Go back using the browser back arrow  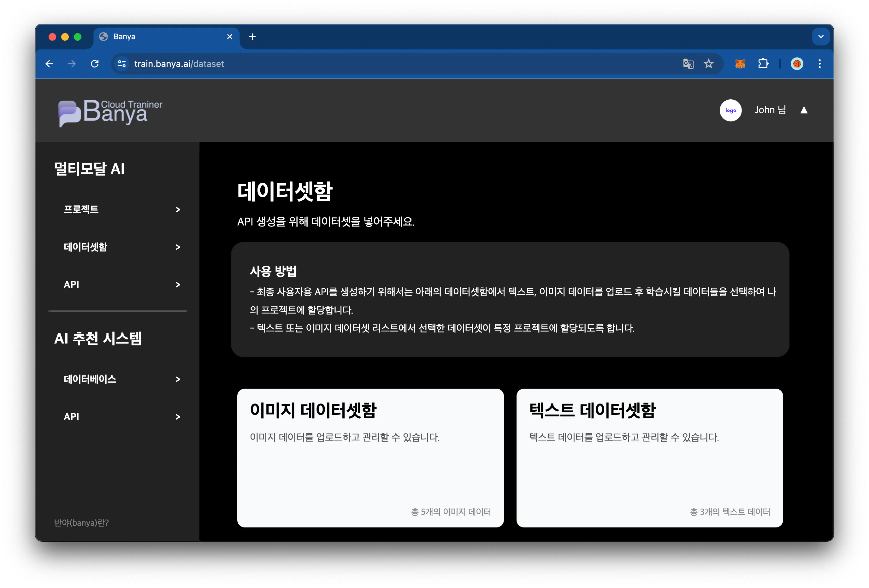(x=49, y=64)
